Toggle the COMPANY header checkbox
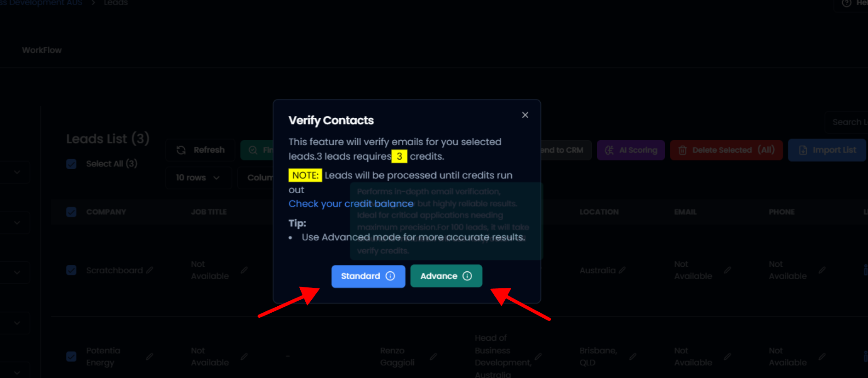This screenshot has height=378, width=868. pyautogui.click(x=71, y=212)
